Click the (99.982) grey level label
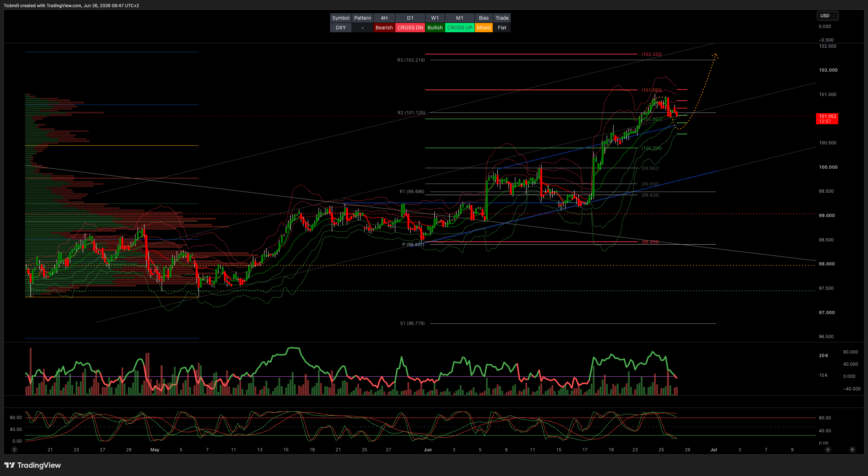 (x=650, y=168)
